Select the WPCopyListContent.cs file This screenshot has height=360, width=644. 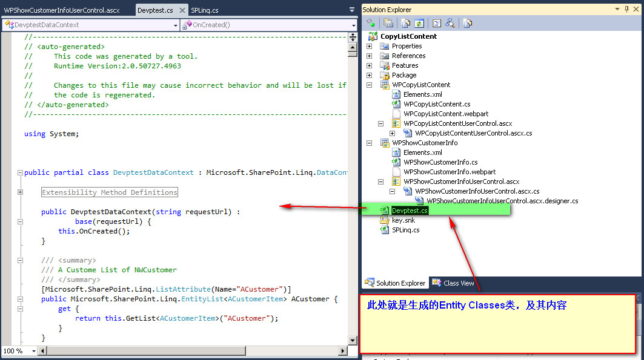pyautogui.click(x=437, y=104)
